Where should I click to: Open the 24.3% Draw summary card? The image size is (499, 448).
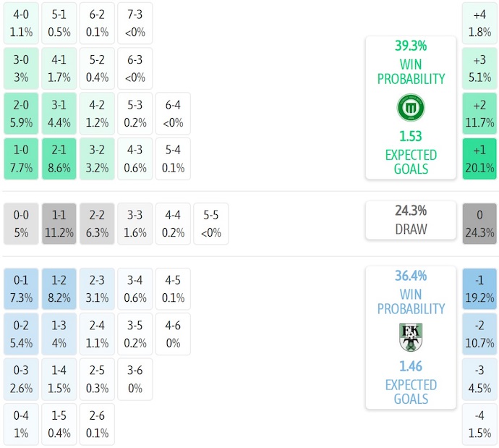point(411,220)
